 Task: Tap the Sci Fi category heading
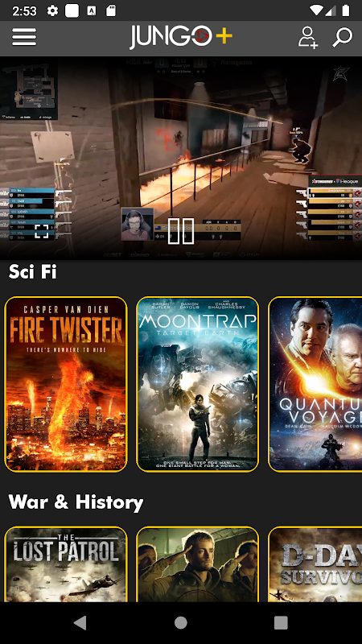(x=32, y=271)
